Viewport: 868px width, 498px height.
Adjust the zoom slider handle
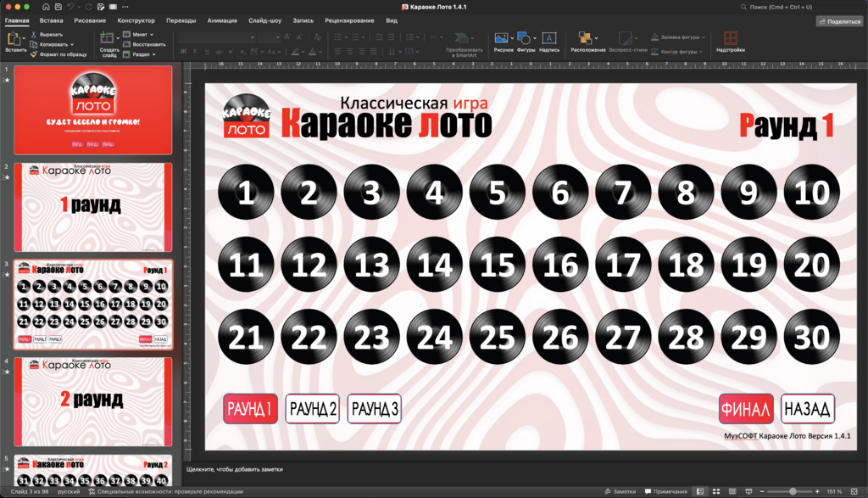793,491
